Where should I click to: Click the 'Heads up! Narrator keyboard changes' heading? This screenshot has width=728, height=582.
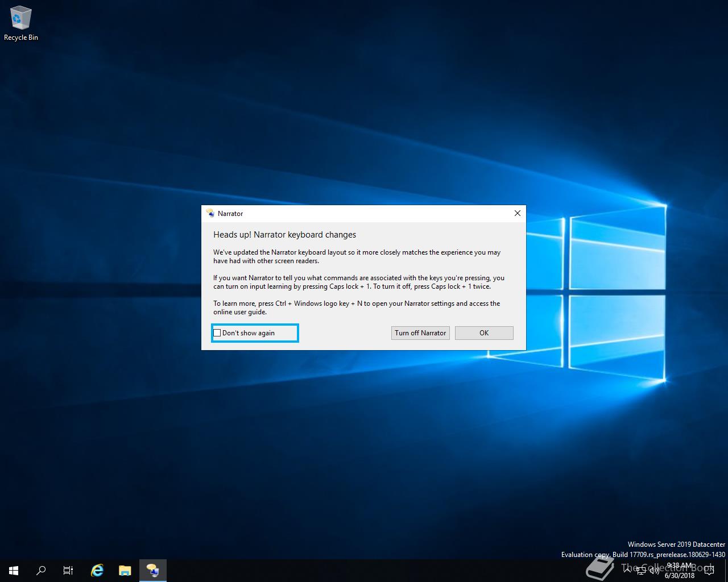pyautogui.click(x=284, y=235)
